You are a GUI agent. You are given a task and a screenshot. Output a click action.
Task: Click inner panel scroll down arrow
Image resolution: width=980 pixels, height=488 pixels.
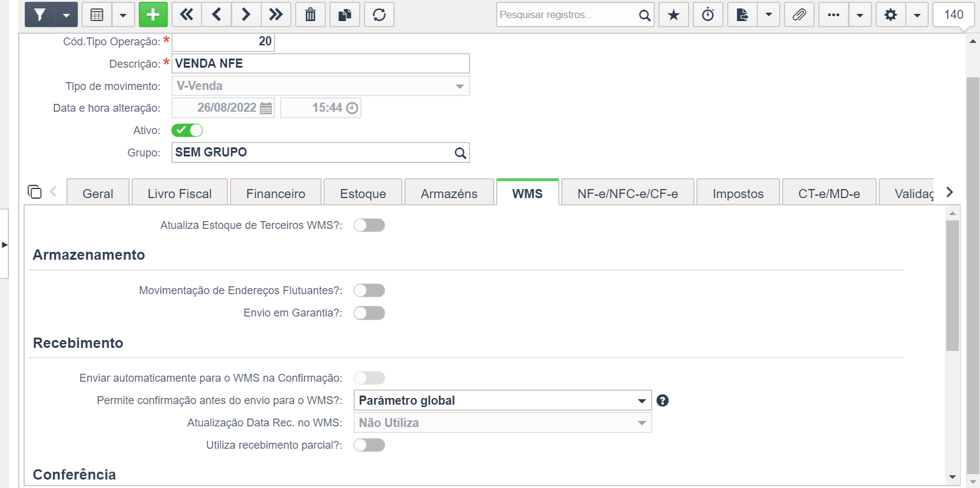[x=952, y=477]
